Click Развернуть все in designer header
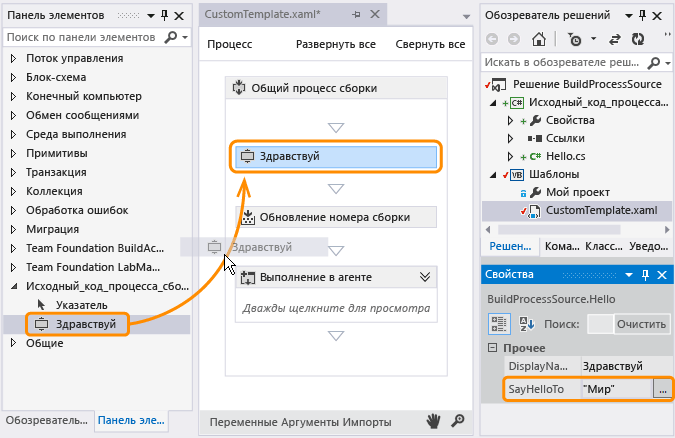Viewport: 675px width, 438px height. point(336,44)
